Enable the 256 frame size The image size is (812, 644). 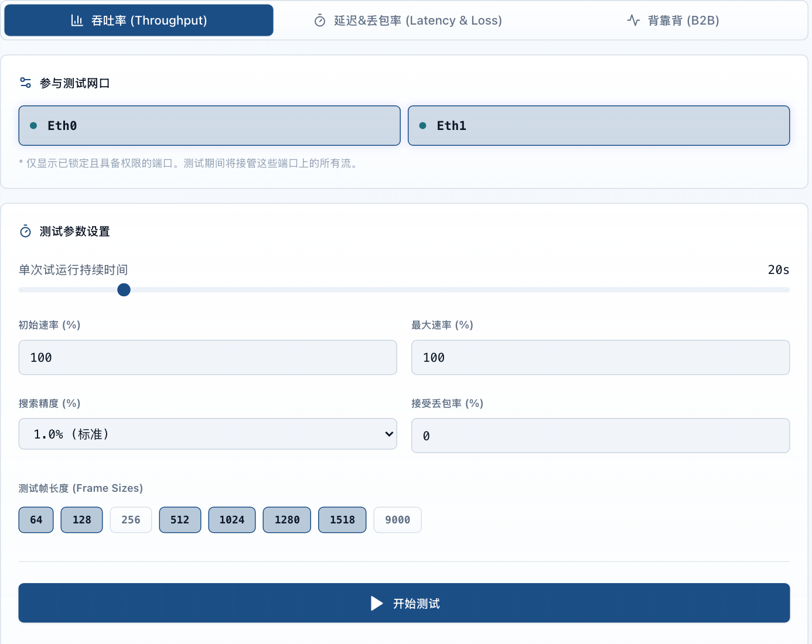coord(131,520)
